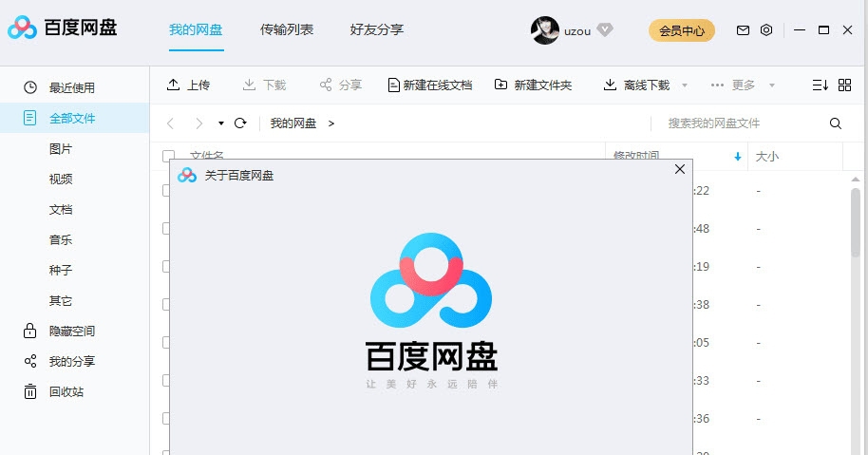868x455 pixels.
Task: Expand the breadcrumb > chevron
Action: pos(331,123)
